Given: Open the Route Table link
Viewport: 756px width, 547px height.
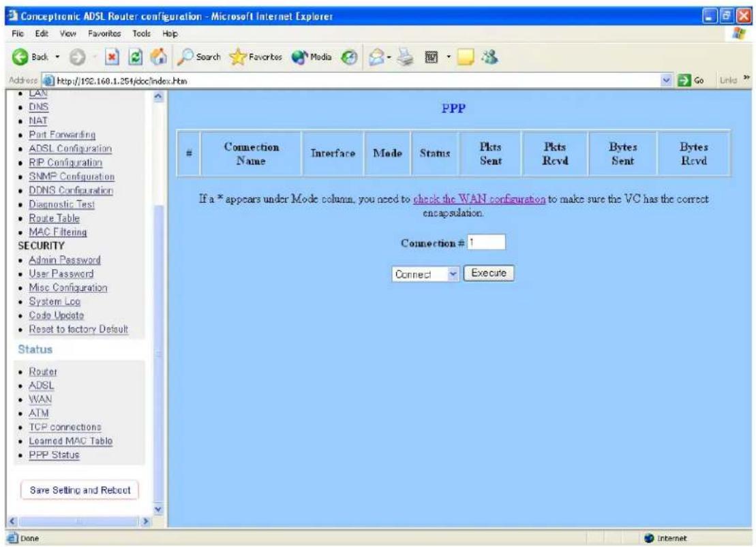Looking at the screenshot, I should [54, 218].
